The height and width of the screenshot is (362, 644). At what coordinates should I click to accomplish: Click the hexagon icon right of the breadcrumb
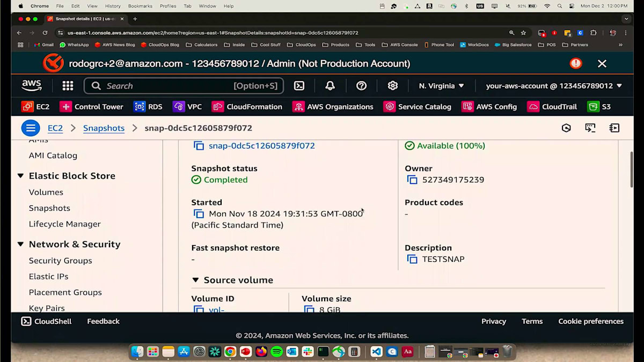click(566, 128)
